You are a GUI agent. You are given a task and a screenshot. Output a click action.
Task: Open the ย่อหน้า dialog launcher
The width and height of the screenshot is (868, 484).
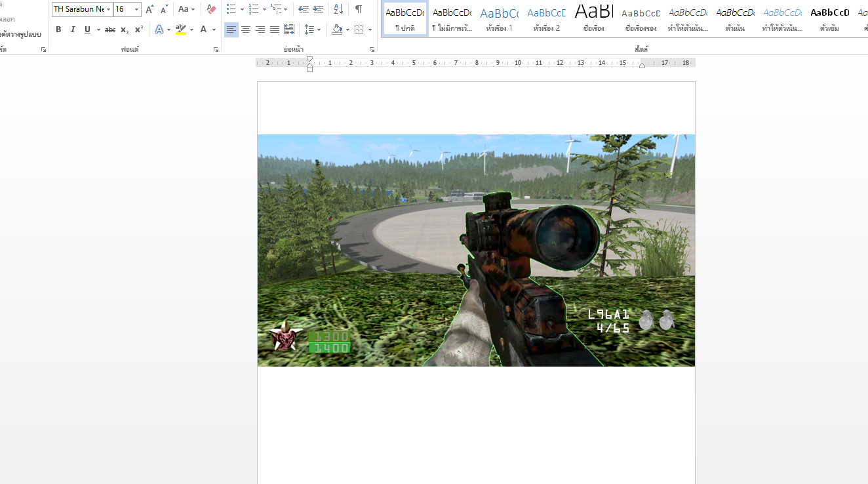pyautogui.click(x=372, y=50)
